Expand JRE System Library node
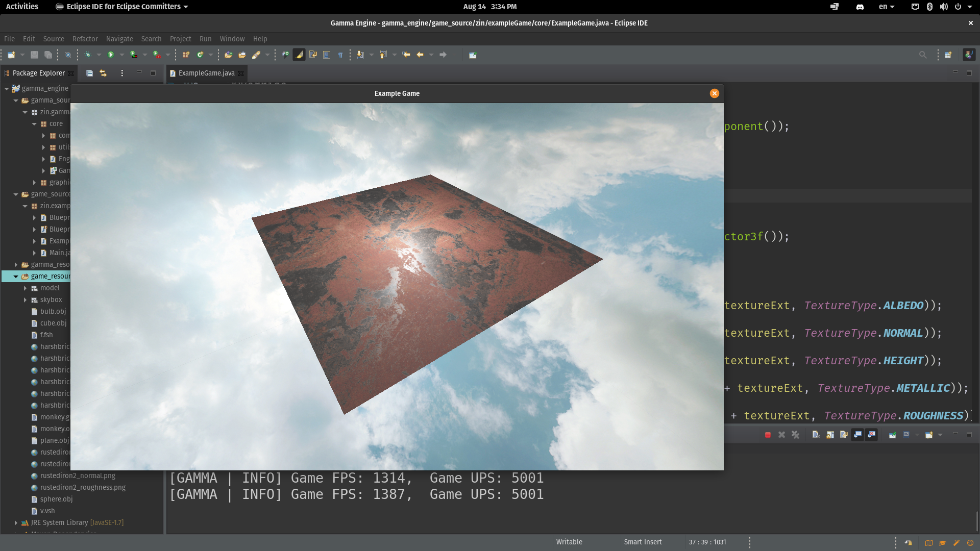The width and height of the screenshot is (980, 551). [x=16, y=523]
